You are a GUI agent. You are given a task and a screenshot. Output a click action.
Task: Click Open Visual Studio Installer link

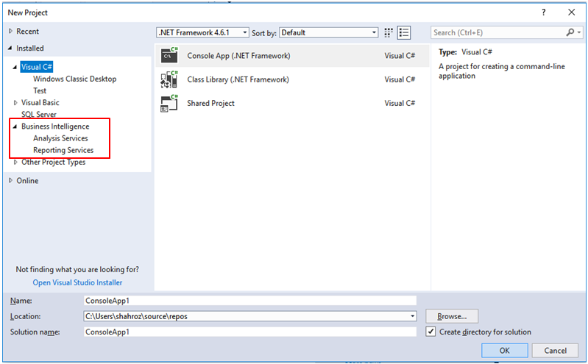77,282
